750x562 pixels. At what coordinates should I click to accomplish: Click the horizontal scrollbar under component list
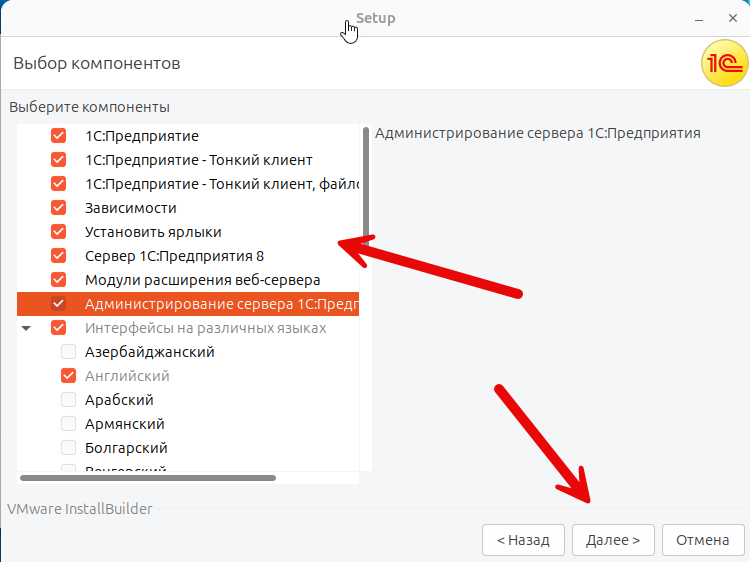coord(148,478)
